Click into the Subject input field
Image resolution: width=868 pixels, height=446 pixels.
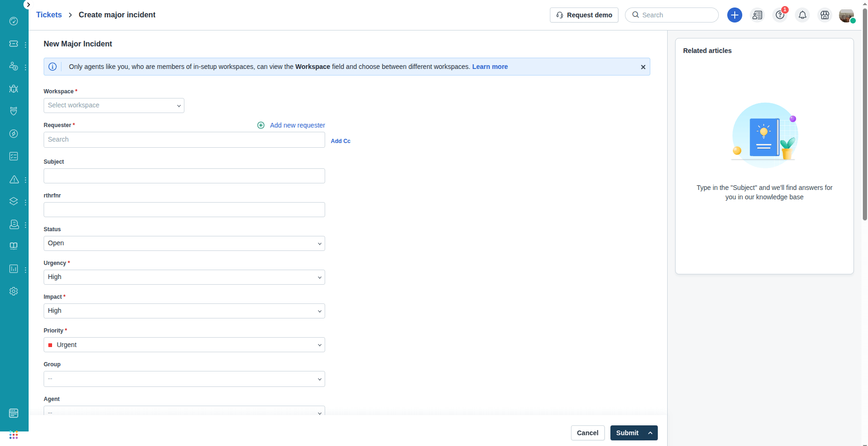[x=184, y=176]
